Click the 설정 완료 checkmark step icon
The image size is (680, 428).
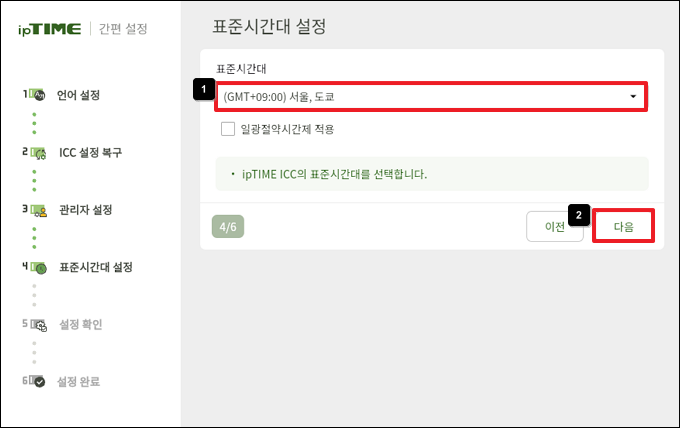click(39, 382)
